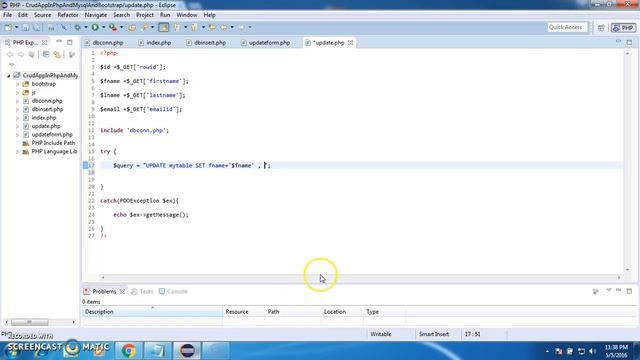Screen dimensions: 640x360
Task: Click the Last Edit Location toolbar icon
Action: (212, 27)
